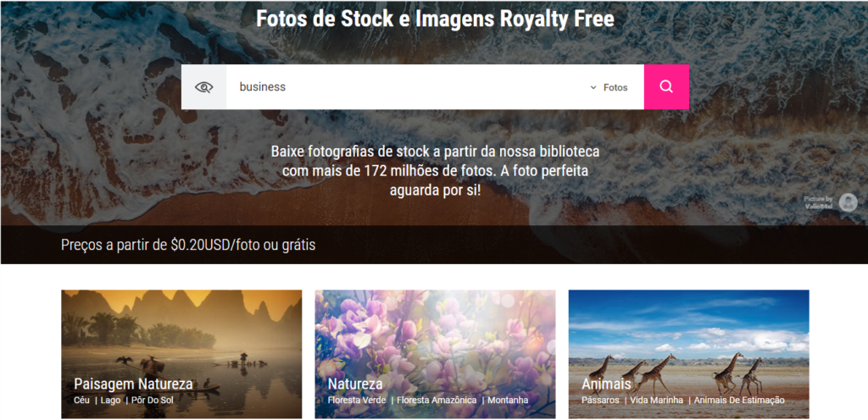Select the Pôr Do Sol tag

click(153, 401)
